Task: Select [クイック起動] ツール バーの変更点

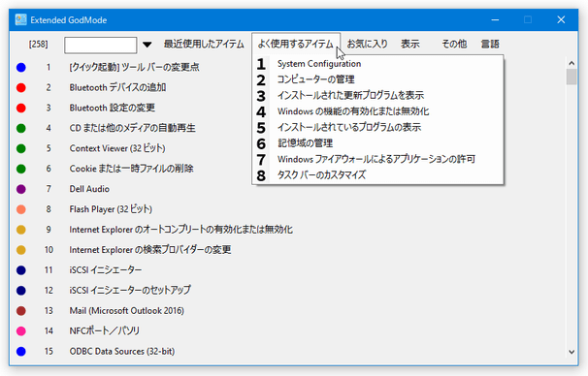Action: pyautogui.click(x=134, y=68)
